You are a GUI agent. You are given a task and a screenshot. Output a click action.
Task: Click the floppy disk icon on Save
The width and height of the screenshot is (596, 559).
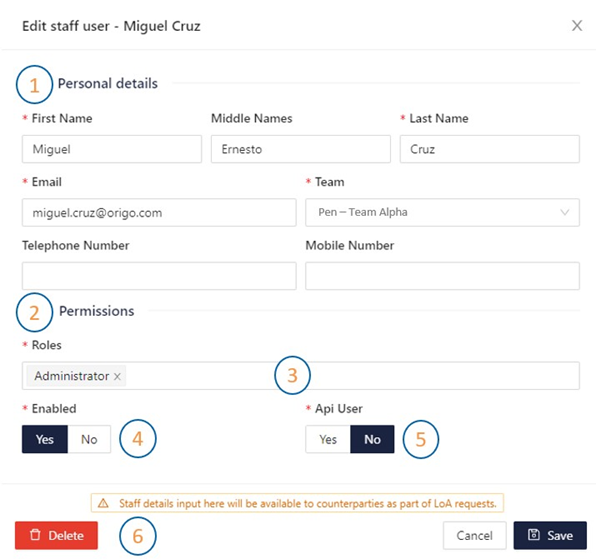click(x=533, y=535)
